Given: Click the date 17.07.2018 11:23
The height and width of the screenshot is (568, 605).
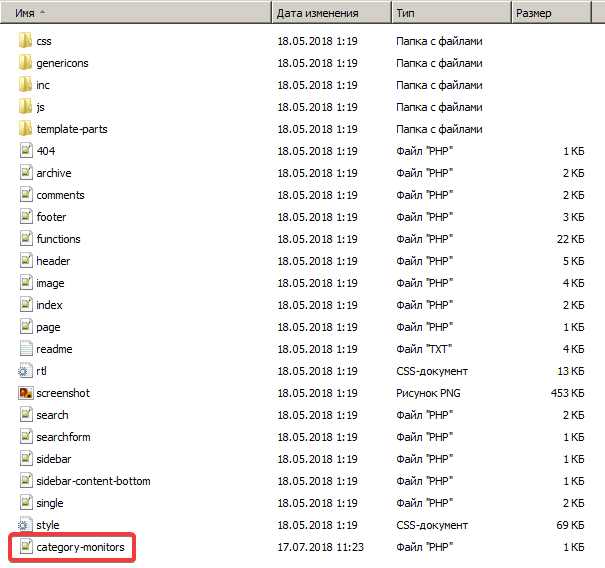Looking at the screenshot, I should pos(320,547).
